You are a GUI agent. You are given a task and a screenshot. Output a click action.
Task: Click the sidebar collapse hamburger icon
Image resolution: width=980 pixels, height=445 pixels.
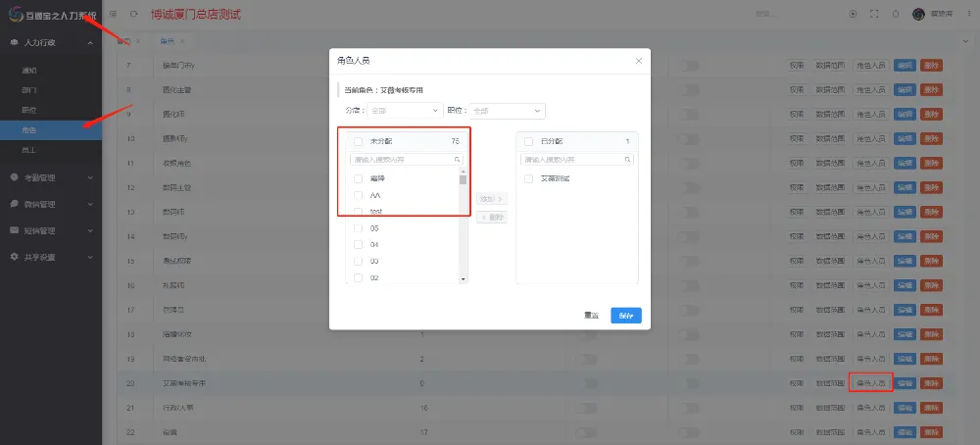coord(114,14)
